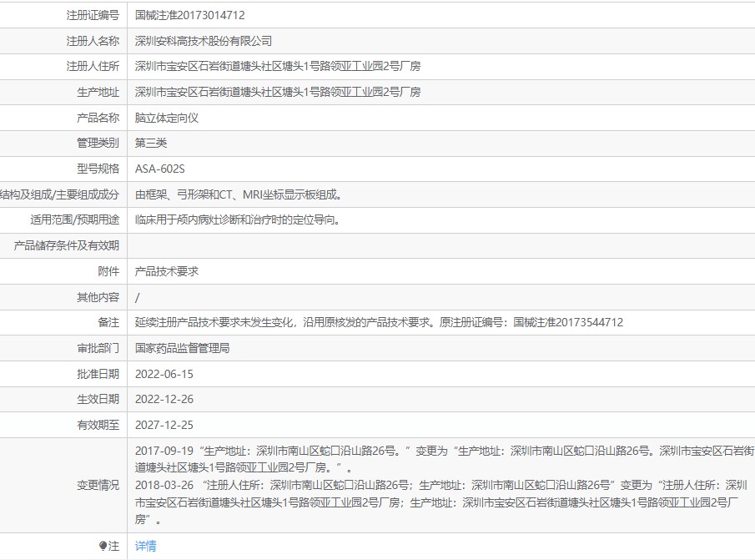Select approval date 2022-06-15
This screenshot has height=560, width=755.
click(x=164, y=374)
